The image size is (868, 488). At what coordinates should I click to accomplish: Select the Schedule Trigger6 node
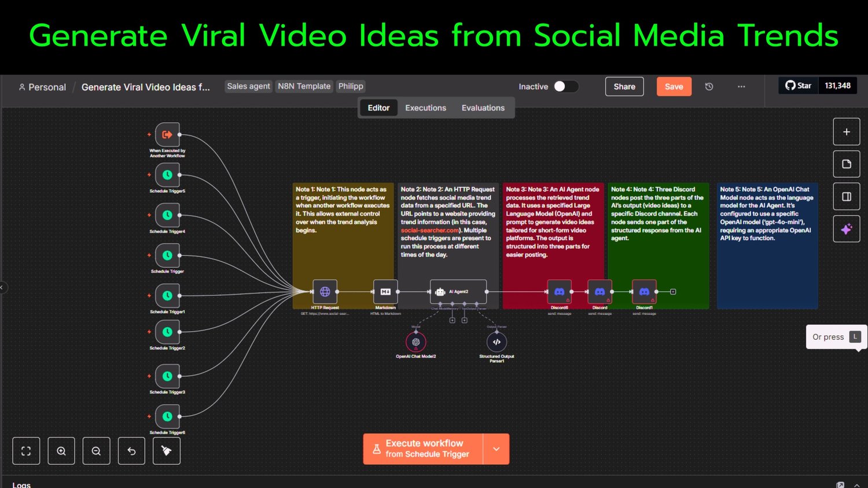(x=167, y=416)
